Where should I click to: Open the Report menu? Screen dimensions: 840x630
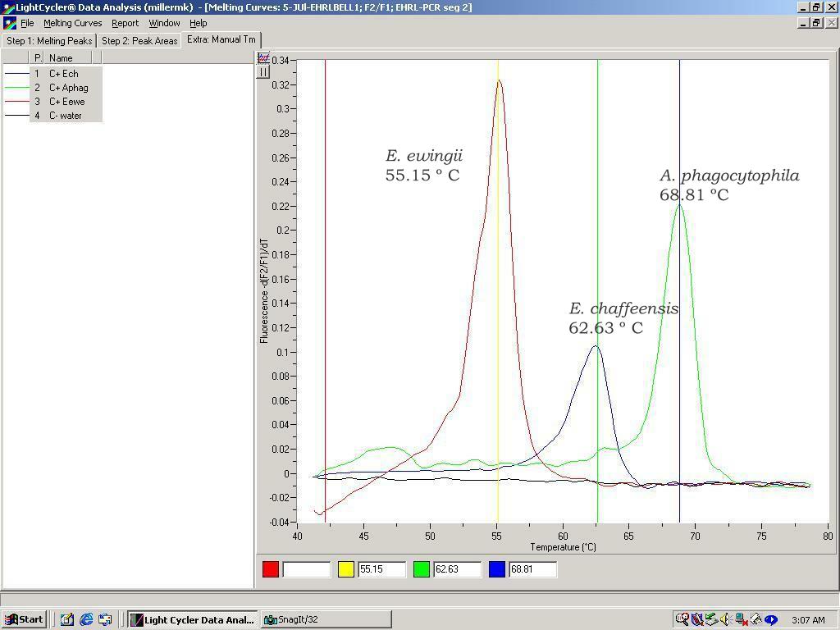(x=125, y=23)
